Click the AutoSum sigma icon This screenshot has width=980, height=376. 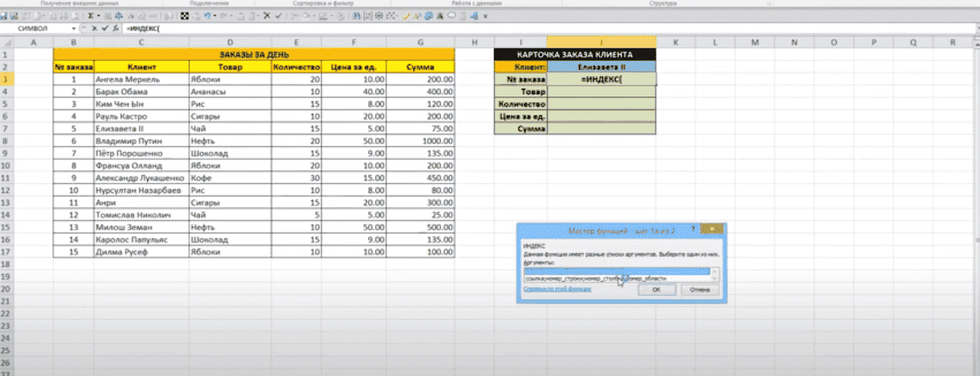[x=90, y=15]
